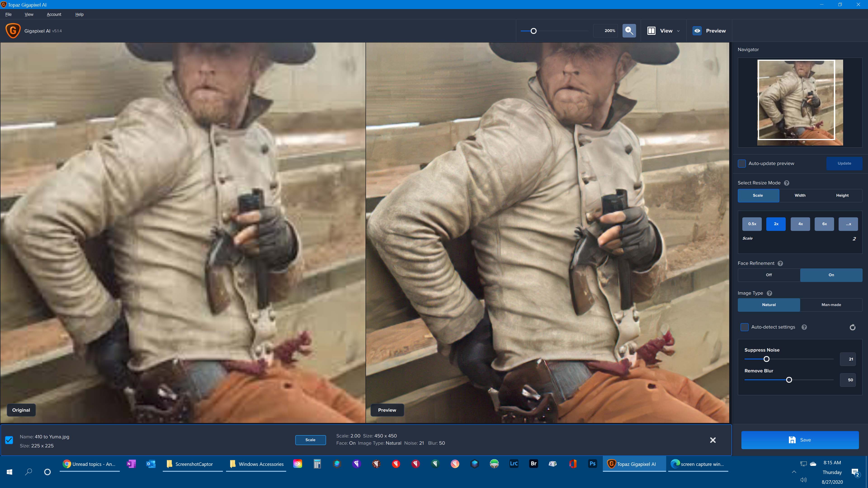Screen dimensions: 868x488
Task: Open Photoshop from the taskbar
Action: coord(592,464)
